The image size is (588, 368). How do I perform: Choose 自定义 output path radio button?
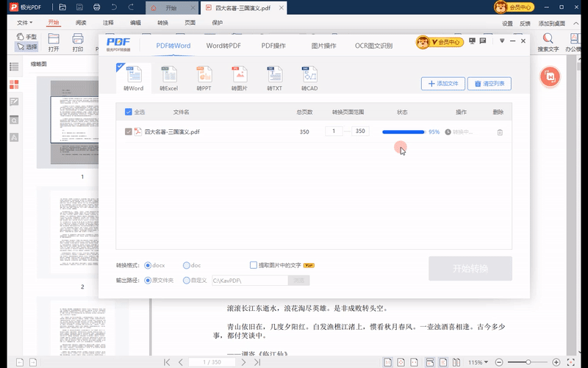(x=187, y=280)
